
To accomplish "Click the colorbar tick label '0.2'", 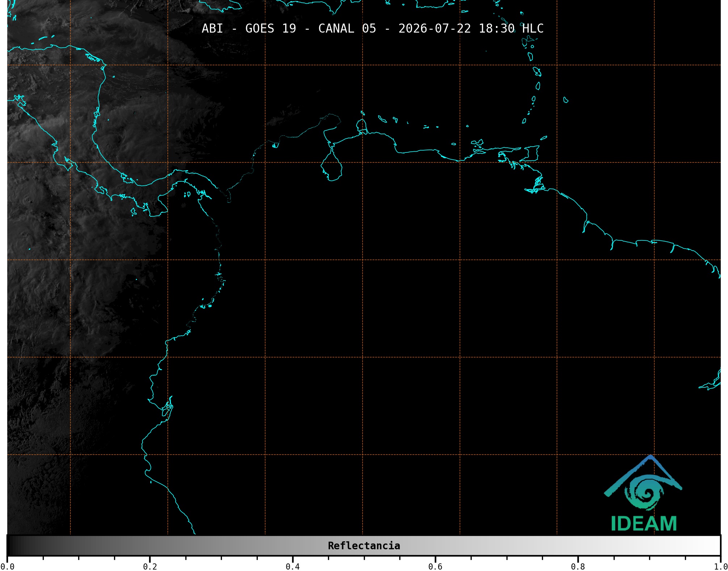I will pos(150,567).
